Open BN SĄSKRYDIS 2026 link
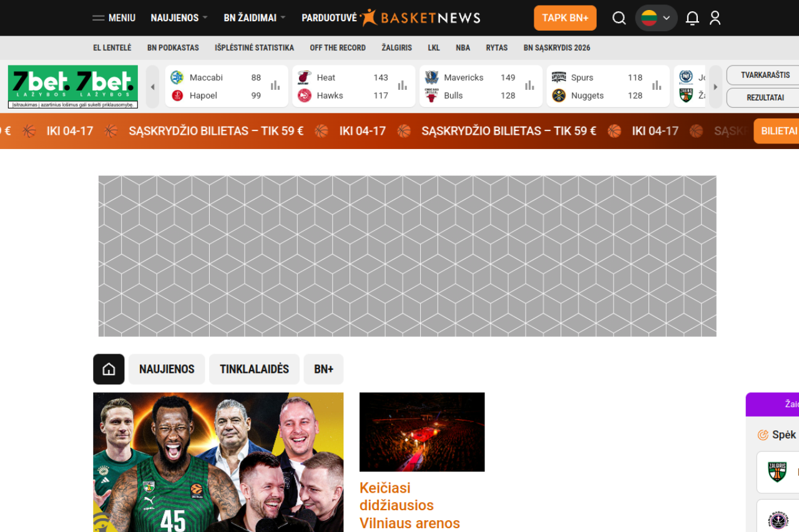Screen dimensions: 799x532 click(x=557, y=48)
